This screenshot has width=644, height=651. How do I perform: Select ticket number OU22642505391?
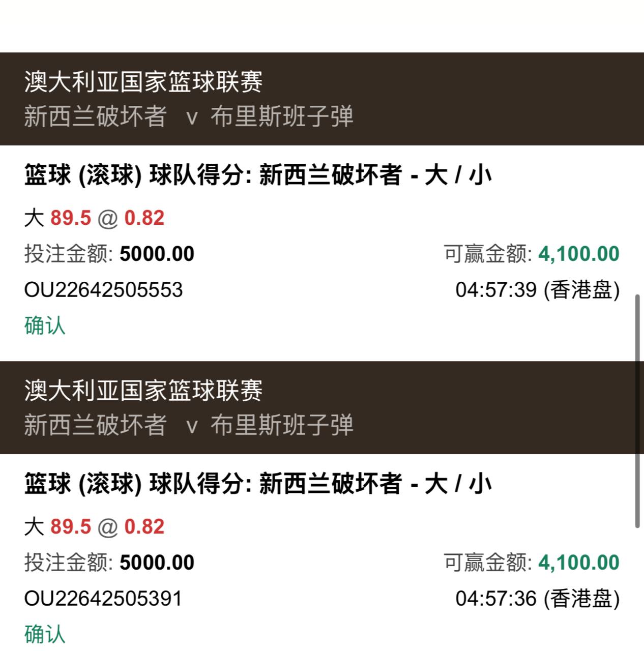point(103,599)
